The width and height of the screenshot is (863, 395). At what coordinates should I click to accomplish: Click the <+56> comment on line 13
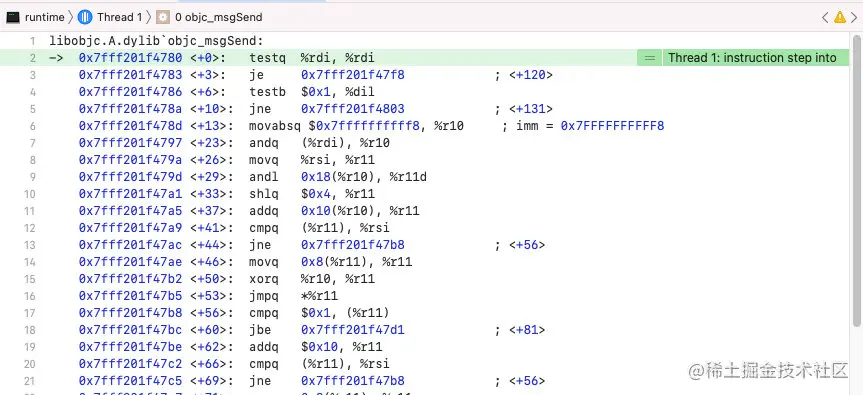coord(520,245)
